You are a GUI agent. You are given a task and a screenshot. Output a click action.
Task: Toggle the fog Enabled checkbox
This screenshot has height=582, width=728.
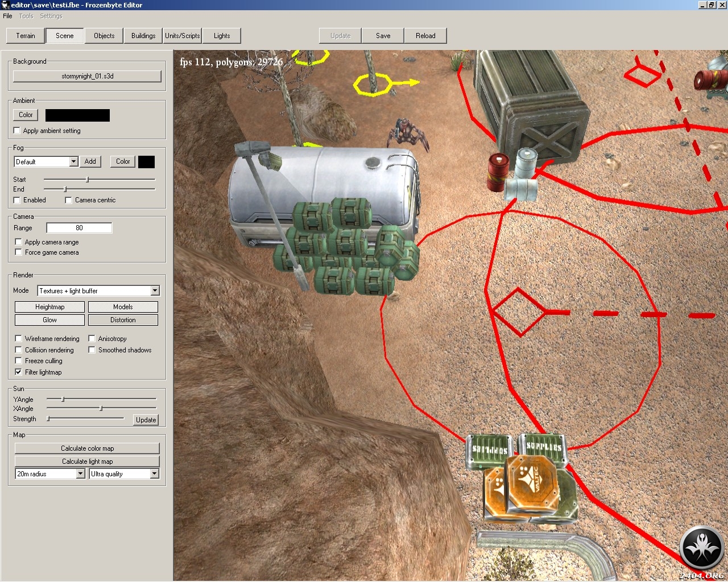click(x=17, y=200)
